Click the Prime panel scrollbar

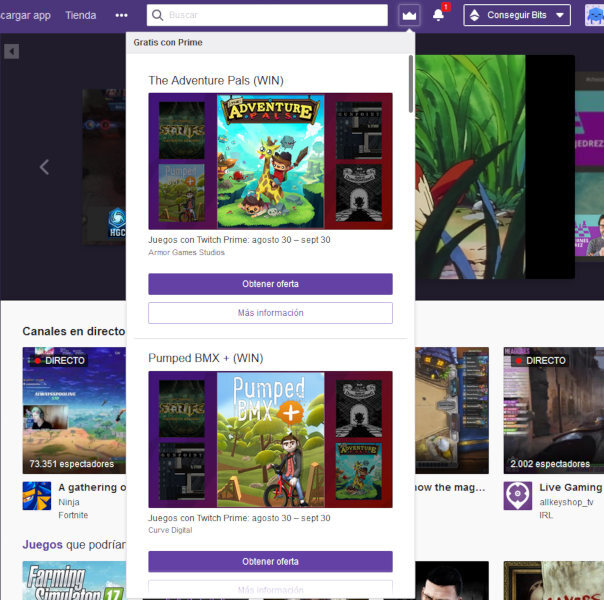click(411, 84)
